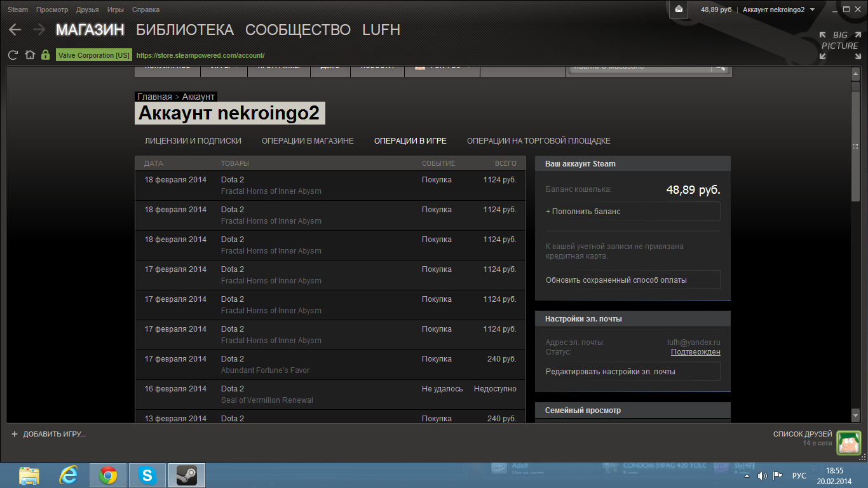868x488 pixels.
Task: Open the РУС input language switcher
Action: point(799,475)
